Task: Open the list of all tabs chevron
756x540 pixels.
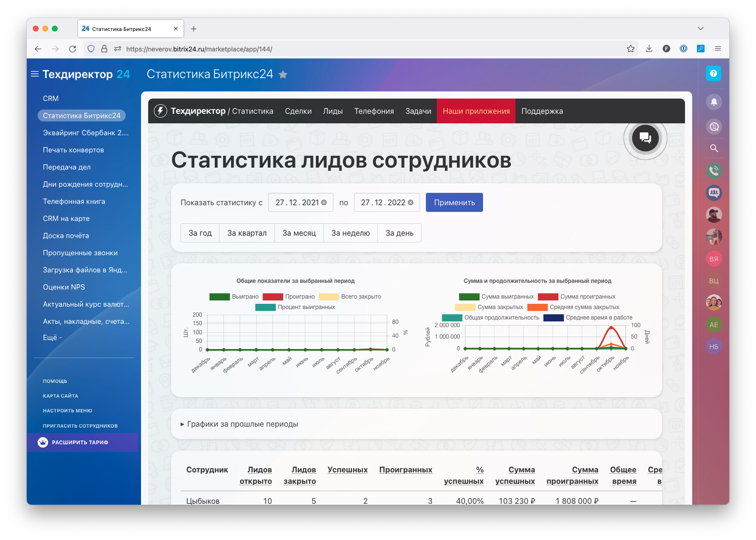Action: [x=701, y=29]
